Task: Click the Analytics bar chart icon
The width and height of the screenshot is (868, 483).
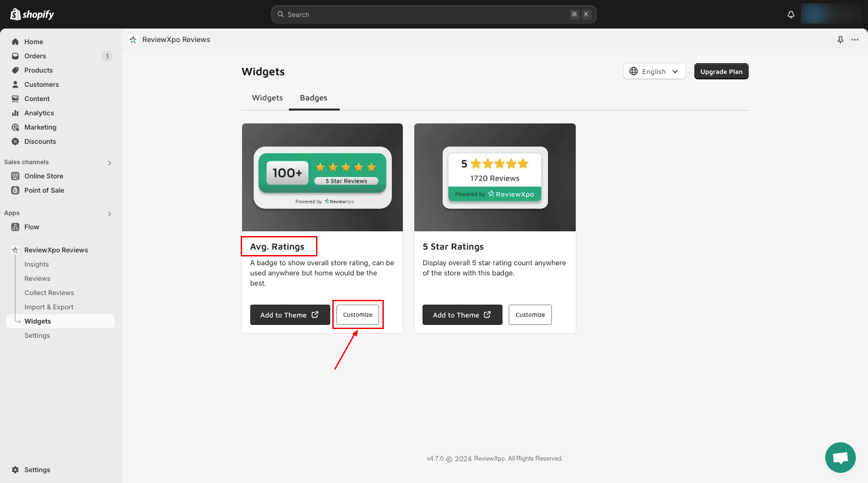Action: [16, 113]
